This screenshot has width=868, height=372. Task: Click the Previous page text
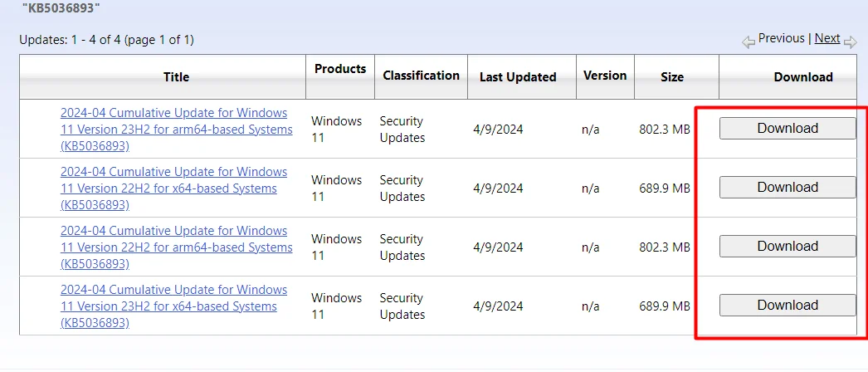pyautogui.click(x=781, y=38)
